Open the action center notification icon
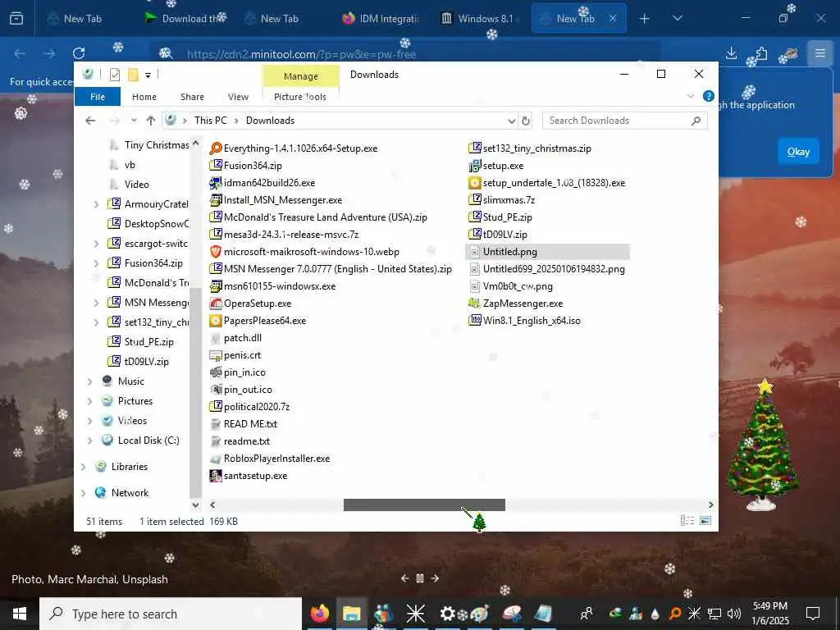The width and height of the screenshot is (840, 630). pyautogui.click(x=813, y=614)
